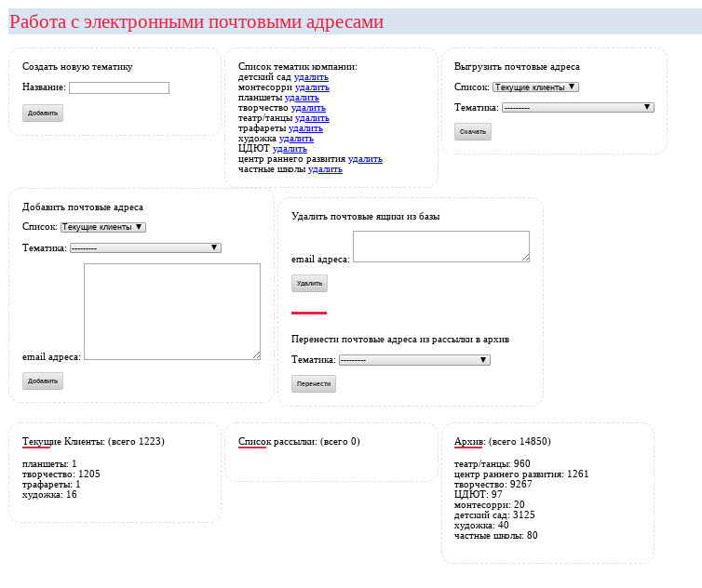Image resolution: width=702 pixels, height=588 pixels.
Task: Remove the планшеты topic via удалить link
Action: (302, 98)
